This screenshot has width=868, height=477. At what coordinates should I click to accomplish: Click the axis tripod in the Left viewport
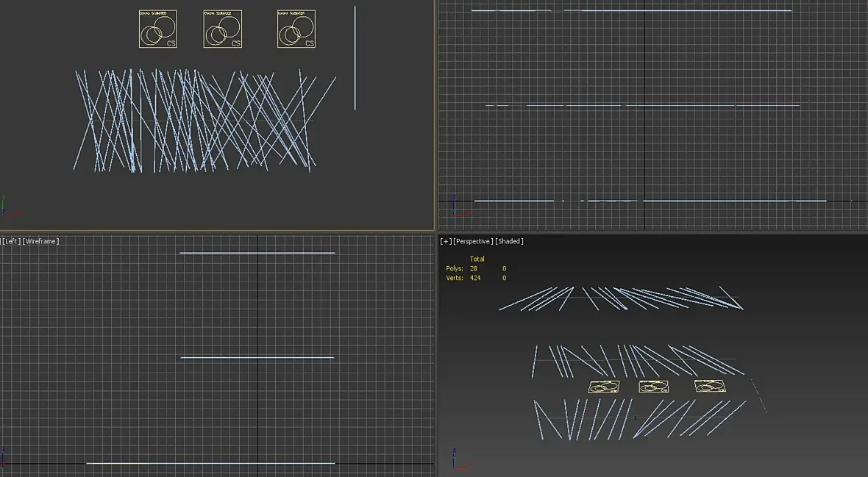click(4, 456)
